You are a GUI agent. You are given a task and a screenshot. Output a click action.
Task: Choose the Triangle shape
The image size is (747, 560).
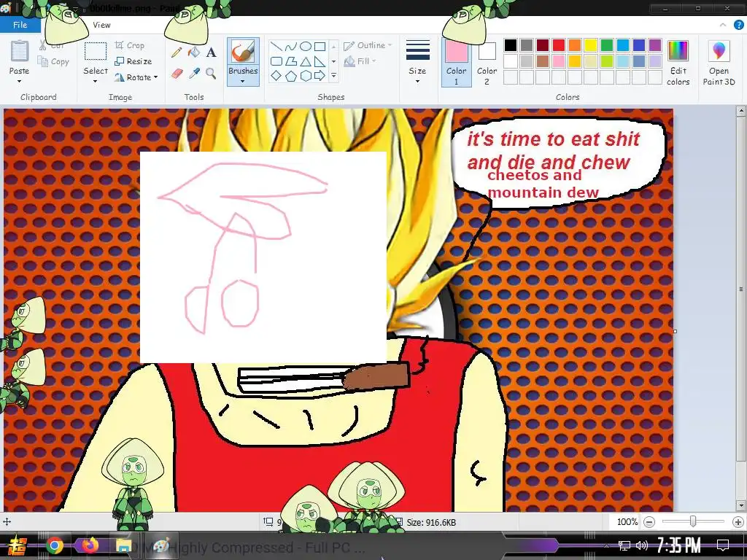tap(306, 61)
